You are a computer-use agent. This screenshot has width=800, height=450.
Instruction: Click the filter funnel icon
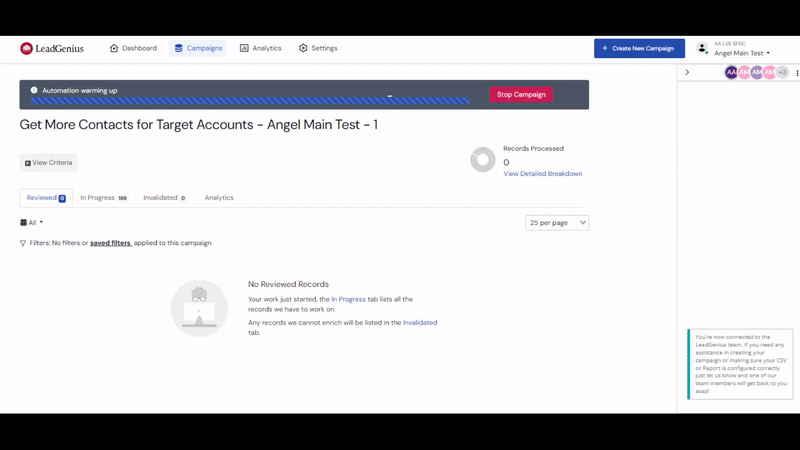pos(22,243)
